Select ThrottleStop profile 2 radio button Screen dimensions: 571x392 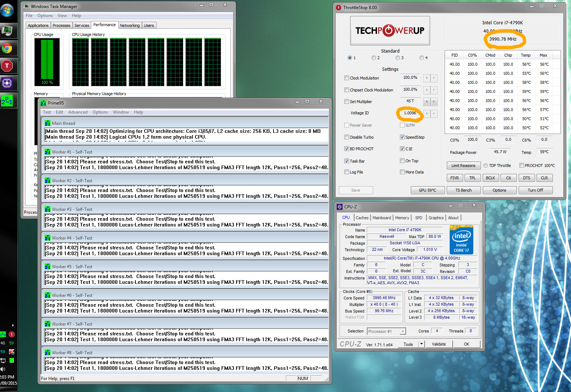(374, 58)
